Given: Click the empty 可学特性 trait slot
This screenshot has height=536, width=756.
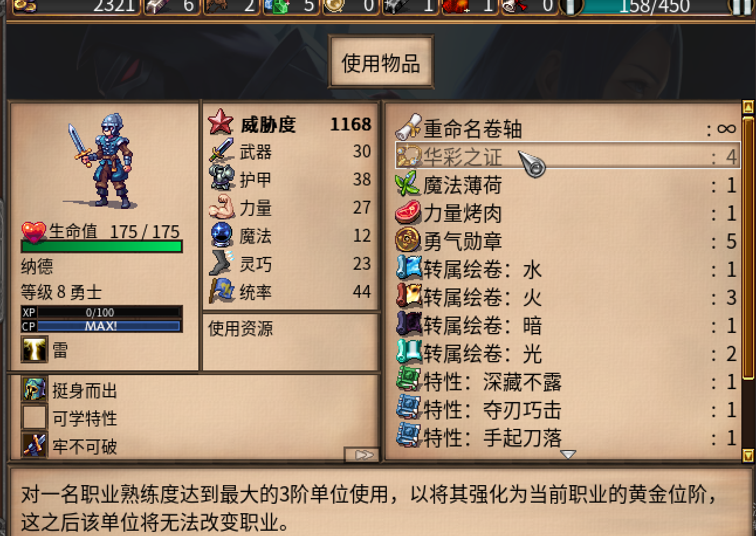Looking at the screenshot, I should [x=34, y=418].
